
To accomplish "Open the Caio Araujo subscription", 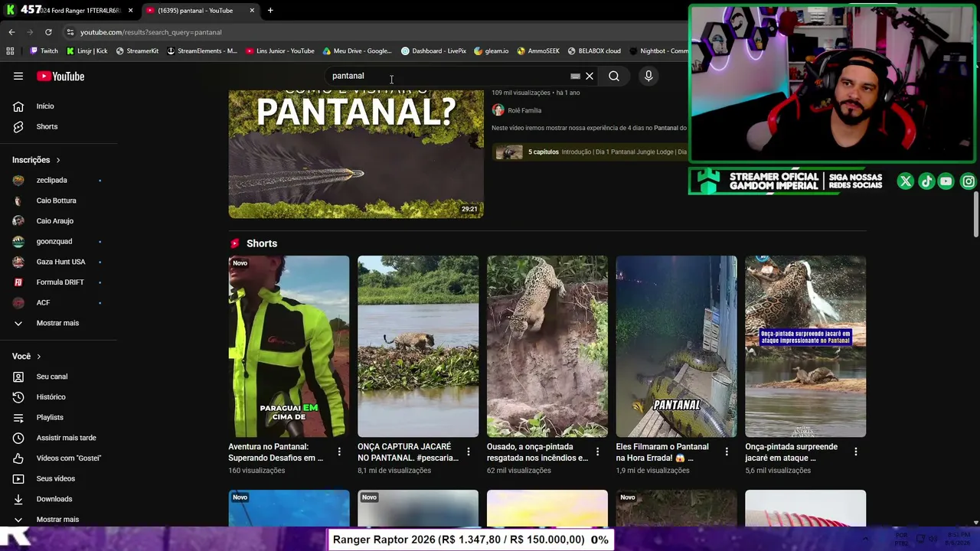I will click(x=59, y=221).
